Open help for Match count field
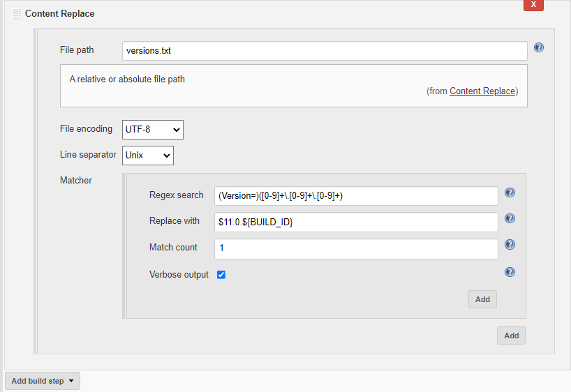Viewport: 571px width, 392px height. (x=510, y=245)
